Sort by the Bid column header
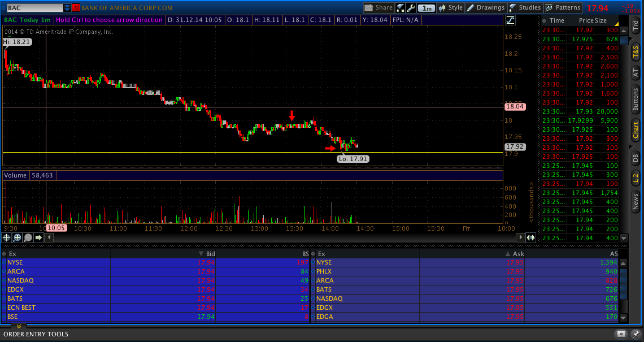 pos(210,254)
